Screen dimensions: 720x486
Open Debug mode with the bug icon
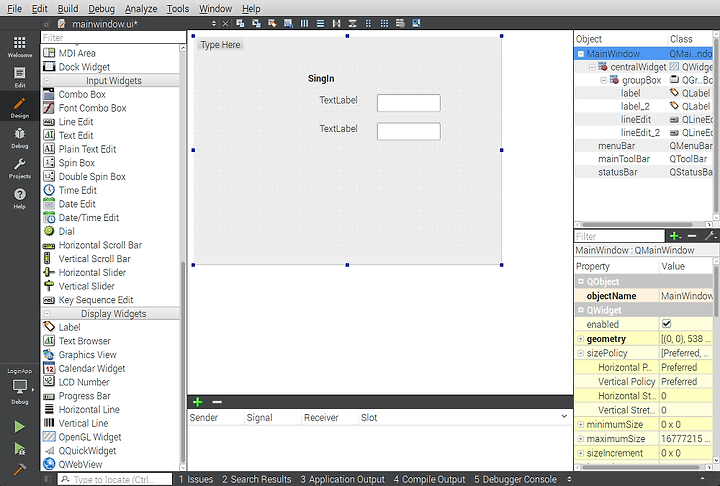point(20,137)
